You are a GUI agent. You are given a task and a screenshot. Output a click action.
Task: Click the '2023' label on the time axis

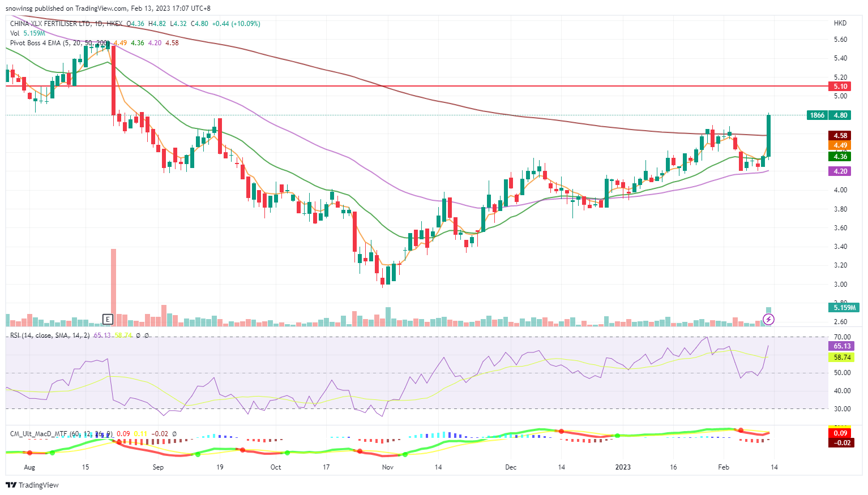623,467
